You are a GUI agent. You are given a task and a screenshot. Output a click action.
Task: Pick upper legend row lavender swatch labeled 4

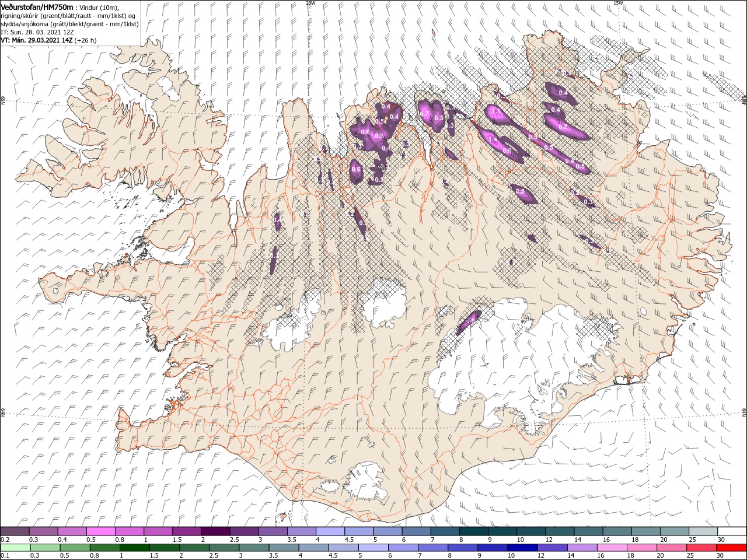[330, 531]
